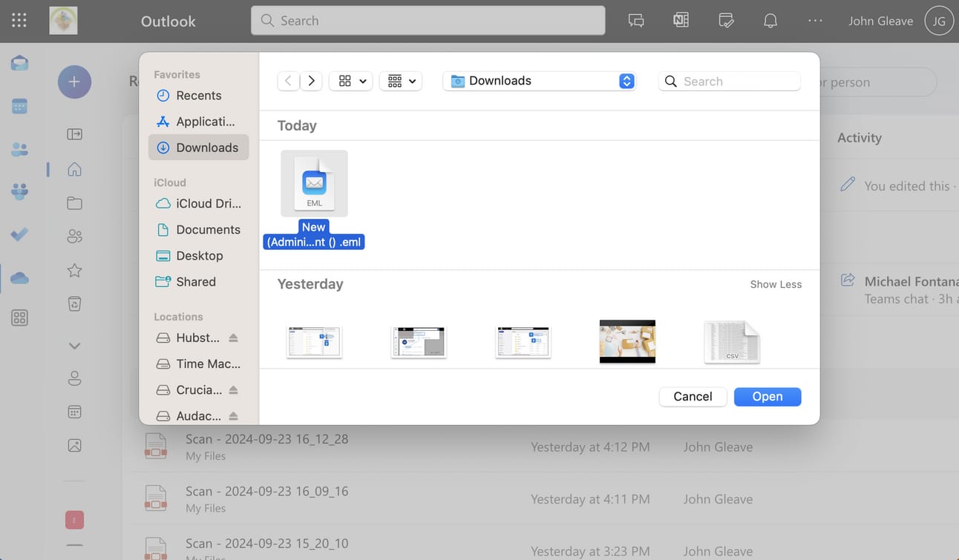Image resolution: width=959 pixels, height=560 pixels.
Task: Open Groups in the left app rail
Action: [20, 191]
